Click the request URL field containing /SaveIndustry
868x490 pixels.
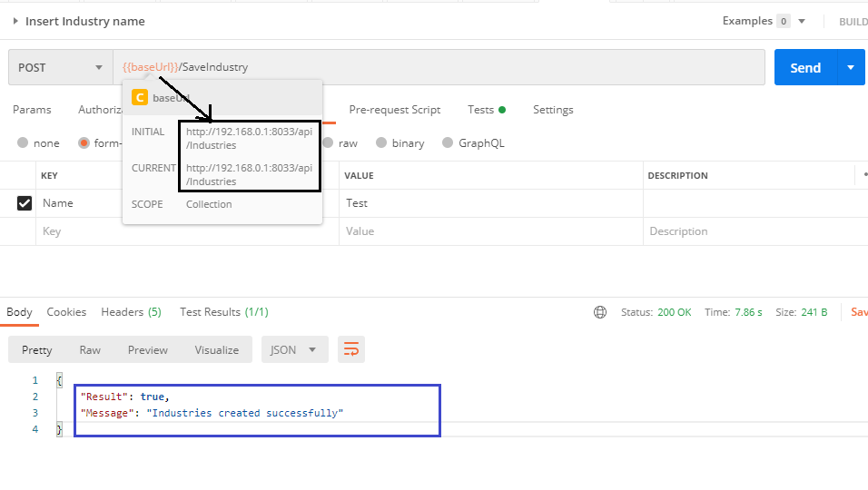coord(439,67)
